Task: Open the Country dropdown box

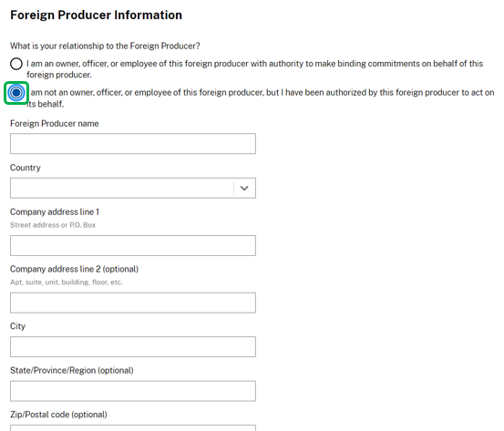Action: pos(133,188)
